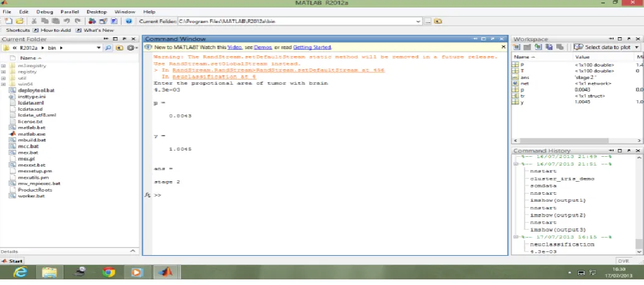Collapse the 17/07/2013 16:15 history group
The height and width of the screenshot is (285, 644).
[x=516, y=237]
